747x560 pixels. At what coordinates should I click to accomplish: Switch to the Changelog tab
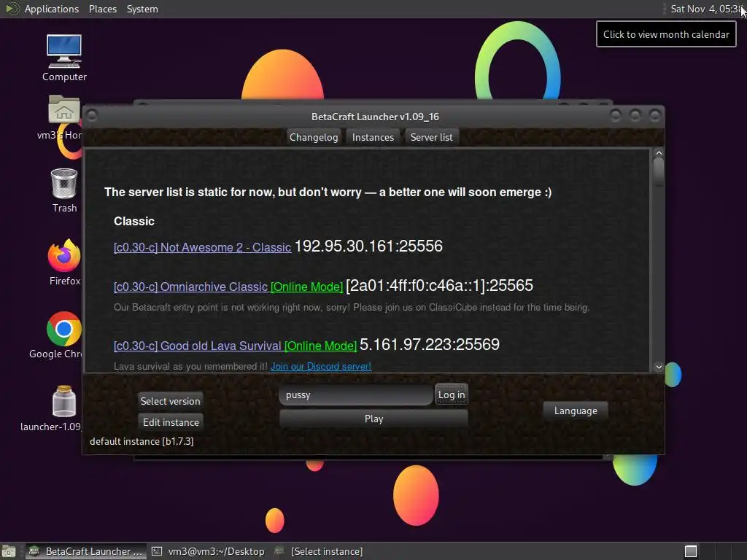pyautogui.click(x=314, y=137)
